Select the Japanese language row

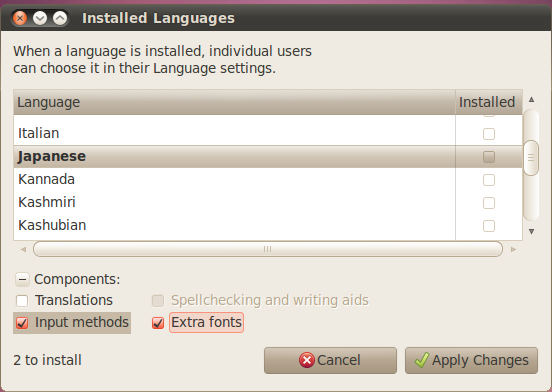point(268,156)
